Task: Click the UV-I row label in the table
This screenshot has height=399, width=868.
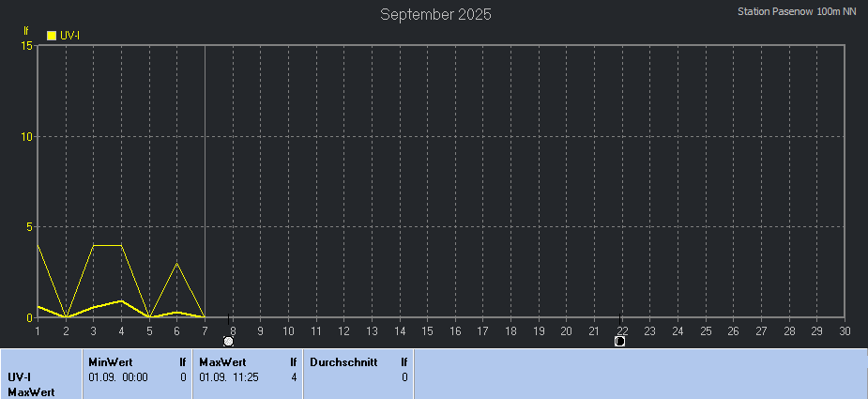Action: [20, 377]
